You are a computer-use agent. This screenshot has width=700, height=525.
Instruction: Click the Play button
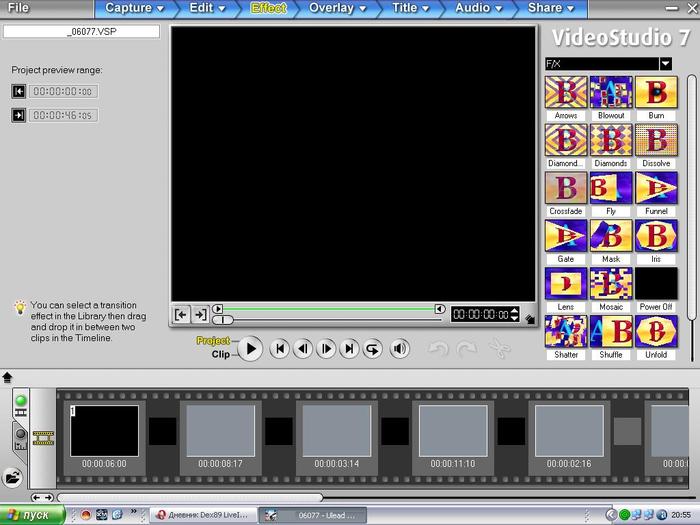(250, 349)
